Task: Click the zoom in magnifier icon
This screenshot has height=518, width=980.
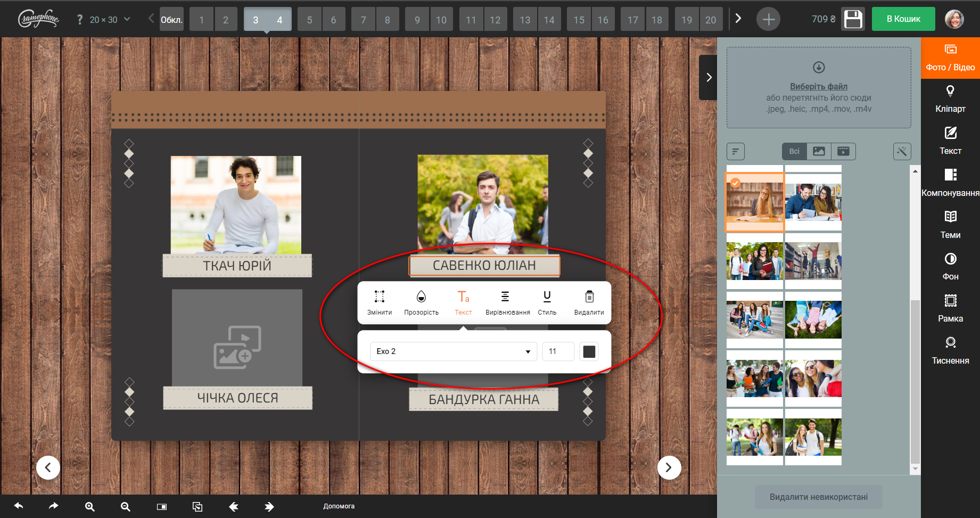Action: (x=90, y=507)
